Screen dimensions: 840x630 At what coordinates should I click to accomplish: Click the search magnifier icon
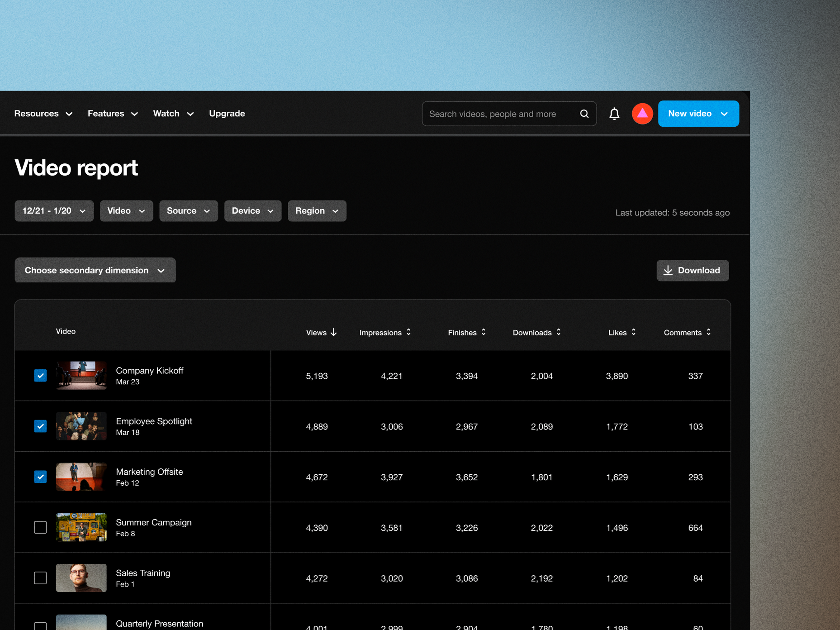point(584,114)
